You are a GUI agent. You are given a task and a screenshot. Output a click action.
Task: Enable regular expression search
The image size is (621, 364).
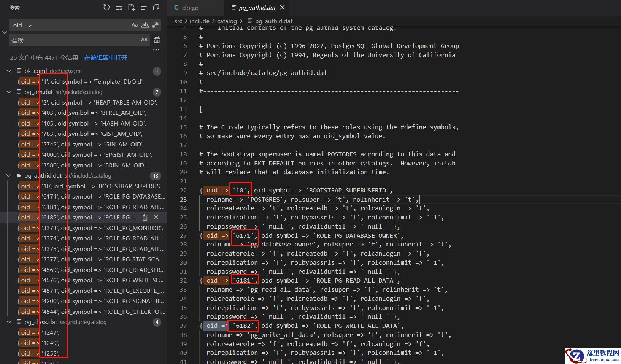tap(156, 25)
